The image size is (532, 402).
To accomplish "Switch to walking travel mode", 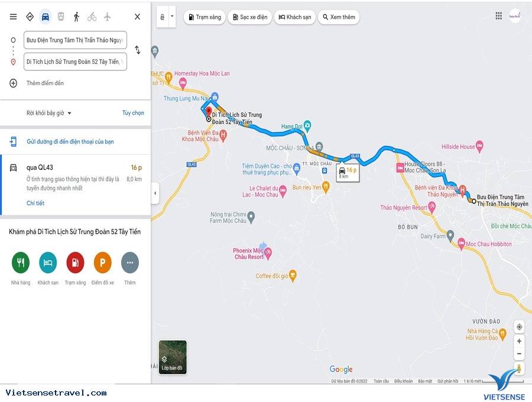I will pyautogui.click(x=76, y=17).
